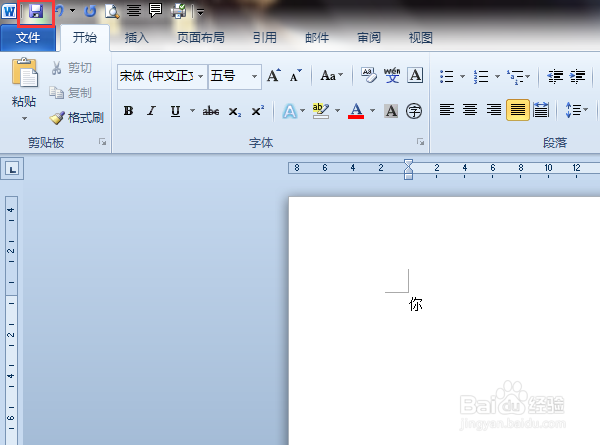Switch to the 插入 (Insert) tab
Image resolution: width=600 pixels, height=445 pixels.
[x=136, y=37]
